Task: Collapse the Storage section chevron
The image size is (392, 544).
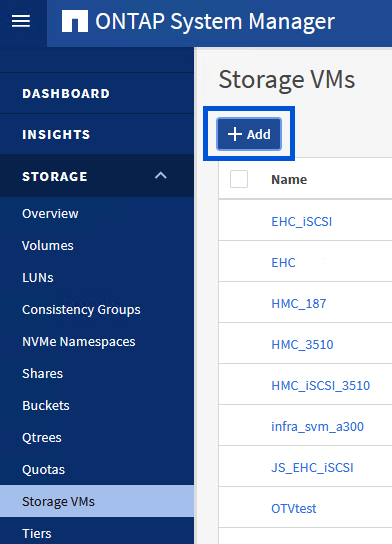Action: [x=161, y=176]
